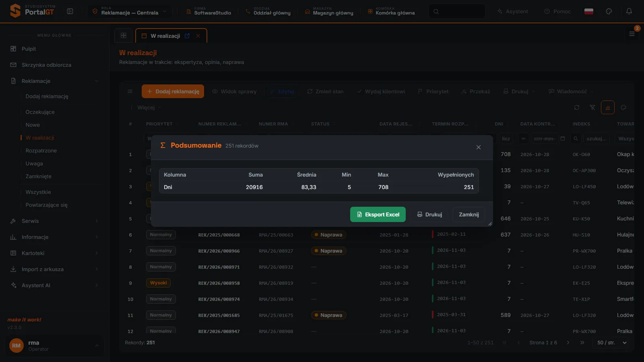Clear filters with the funnel icon
Image resolution: width=644 pixels, height=362 pixels.
592,107
